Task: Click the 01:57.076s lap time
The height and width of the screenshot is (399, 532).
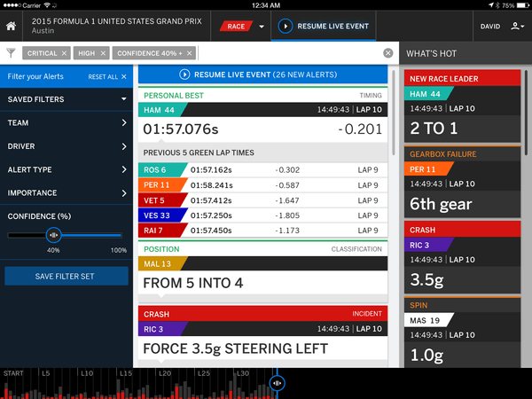Action: tap(181, 129)
